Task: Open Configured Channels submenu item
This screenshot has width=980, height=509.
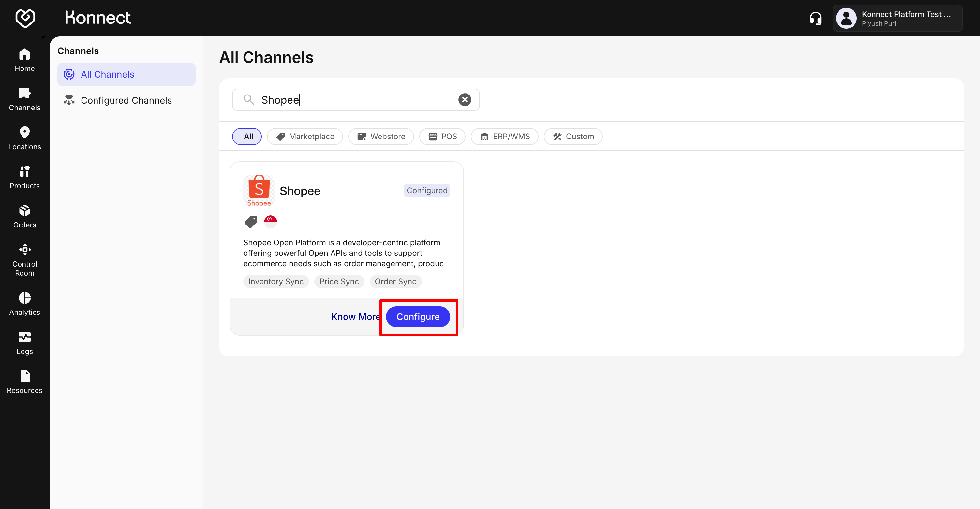Action: 126,100
